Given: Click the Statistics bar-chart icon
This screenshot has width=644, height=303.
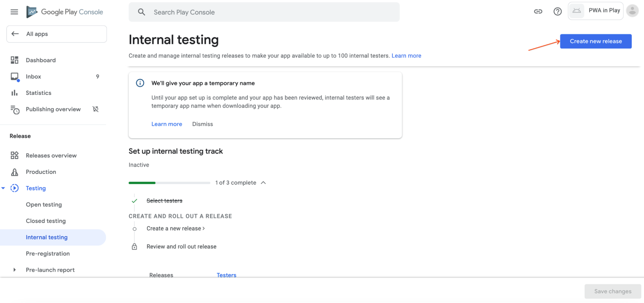Looking at the screenshot, I should click(x=14, y=93).
